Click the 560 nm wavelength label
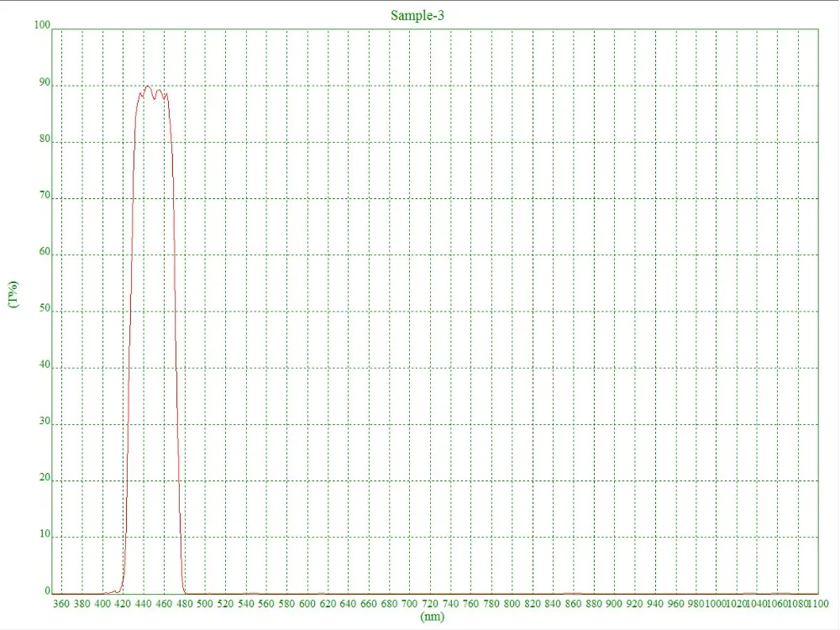 [265, 604]
